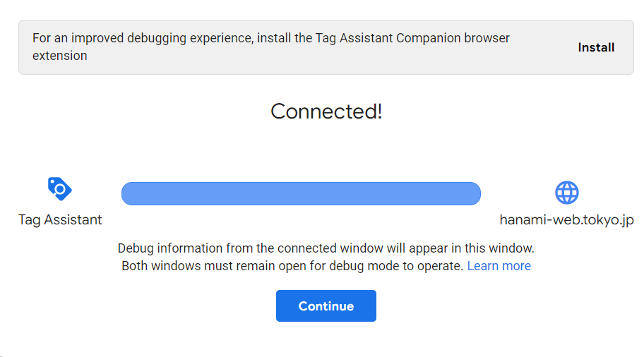
Task: Click the Tag Assistant tag icon
Action: coord(60,189)
